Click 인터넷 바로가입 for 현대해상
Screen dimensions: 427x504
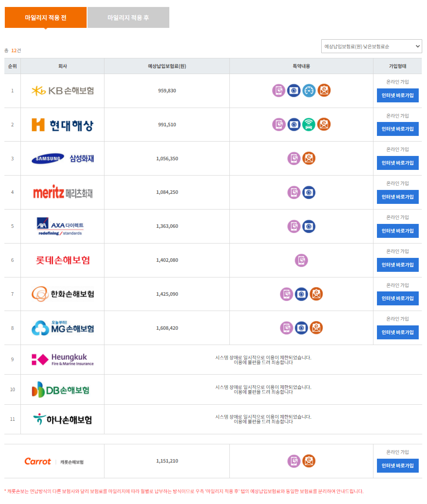(397, 129)
